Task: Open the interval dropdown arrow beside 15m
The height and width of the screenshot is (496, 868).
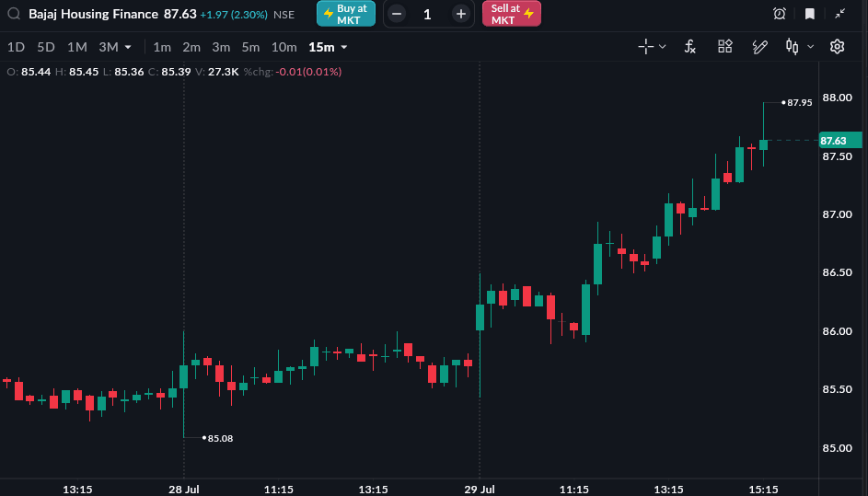Action: pos(343,47)
